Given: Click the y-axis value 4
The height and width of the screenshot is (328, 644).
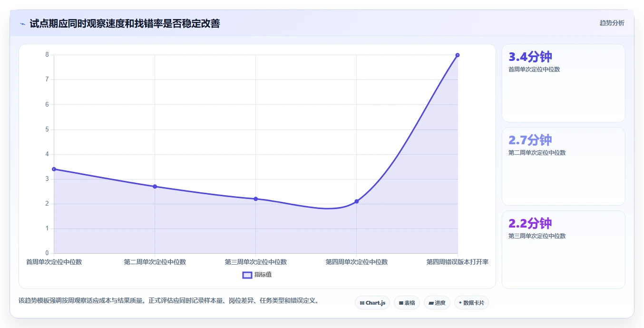Looking at the screenshot, I should (x=47, y=154).
